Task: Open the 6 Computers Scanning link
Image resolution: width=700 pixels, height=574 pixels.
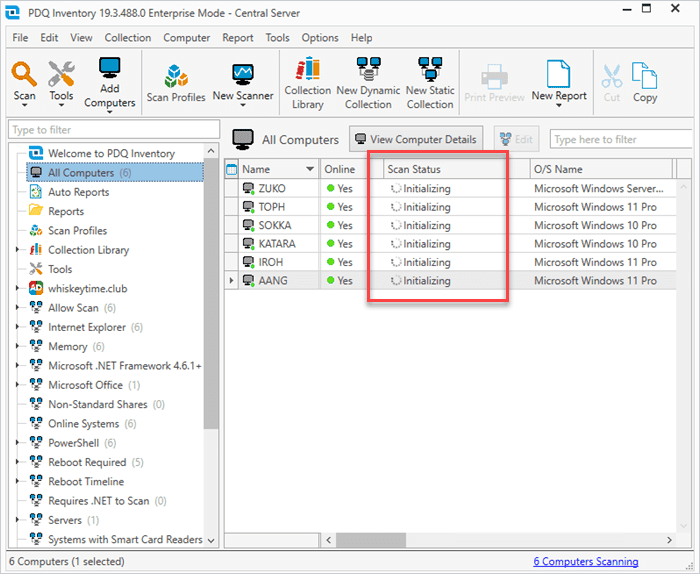Action: coord(586,561)
